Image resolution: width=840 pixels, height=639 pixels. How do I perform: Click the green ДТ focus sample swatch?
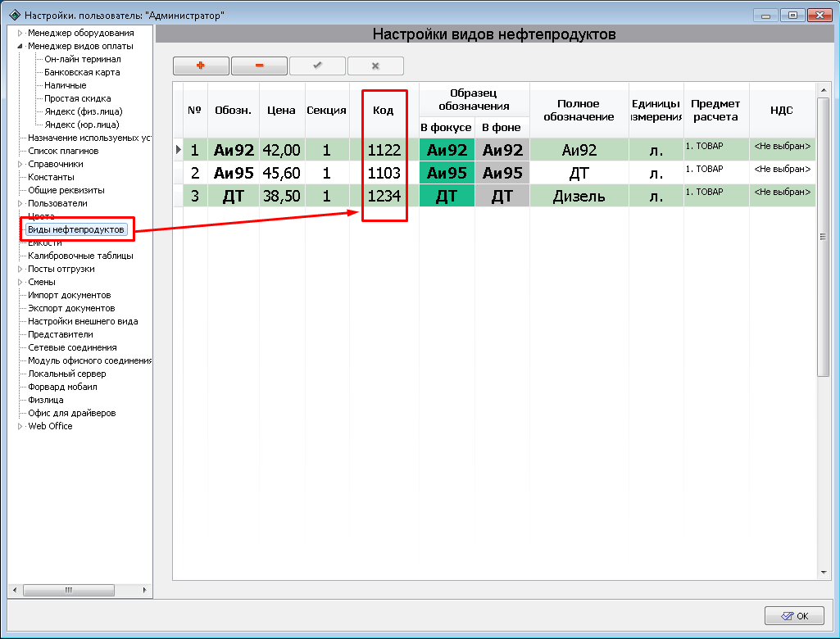[x=447, y=196]
